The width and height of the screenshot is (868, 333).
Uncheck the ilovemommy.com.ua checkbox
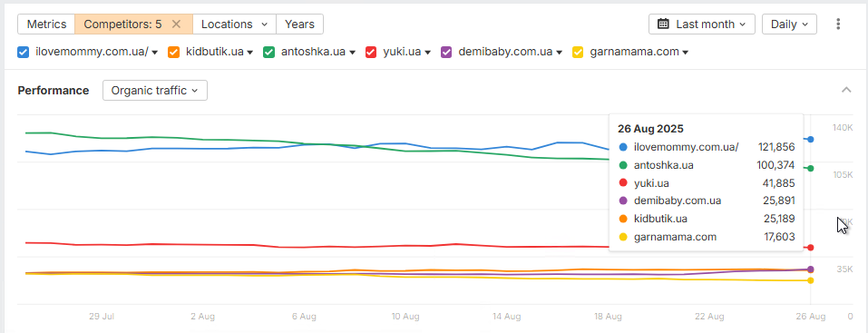click(x=24, y=52)
